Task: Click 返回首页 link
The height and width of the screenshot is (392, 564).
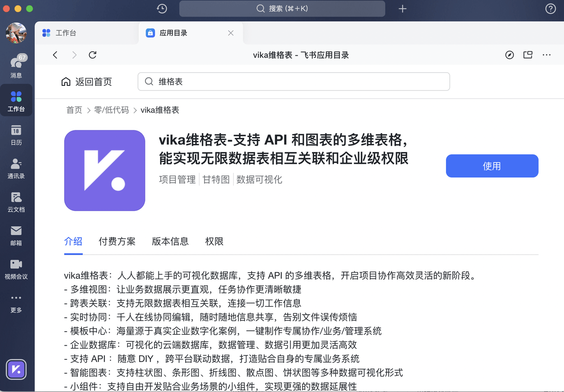Action: (x=87, y=81)
